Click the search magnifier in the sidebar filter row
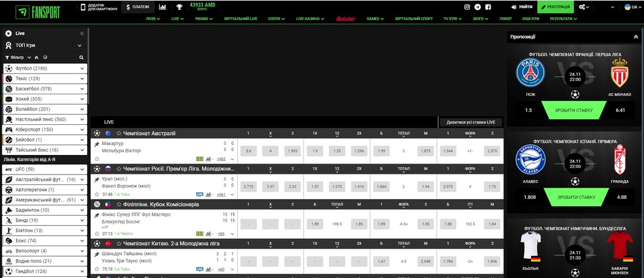Screen dimensions: 644x278 [x=81, y=57]
